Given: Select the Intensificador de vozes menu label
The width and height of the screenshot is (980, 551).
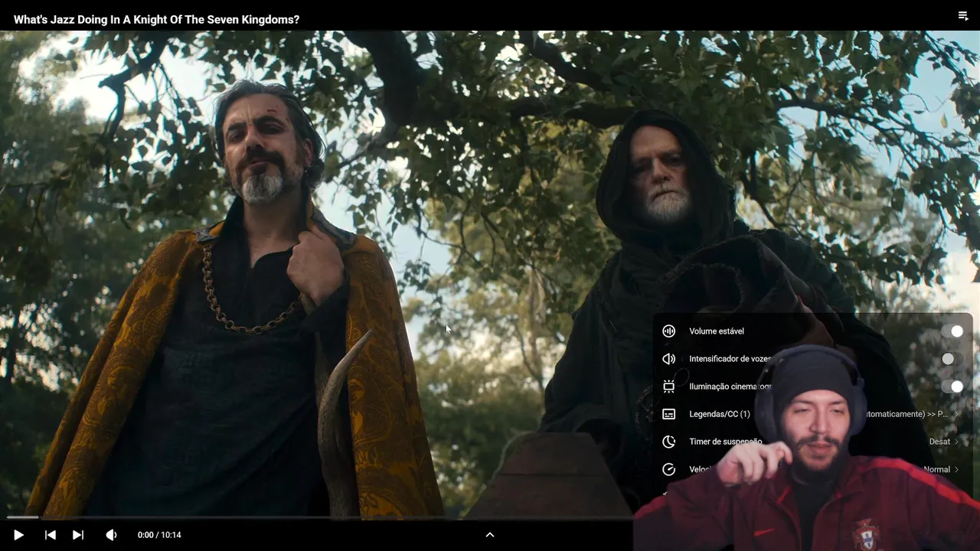Looking at the screenshot, I should (730, 359).
